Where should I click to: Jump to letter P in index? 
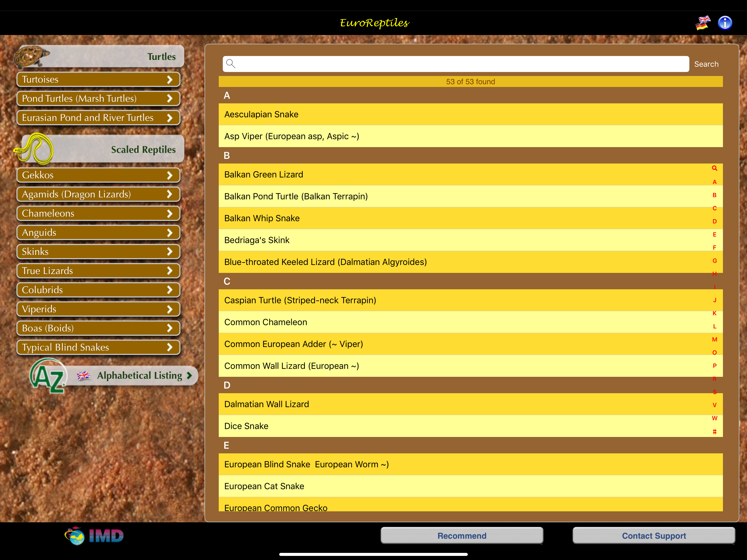tap(714, 366)
